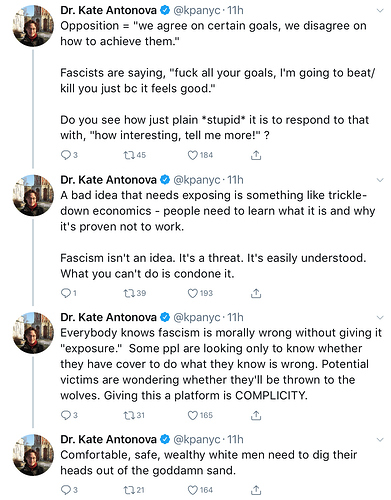The width and height of the screenshot is (391, 500).
Task: Share the trickle-down economics tweet
Action: [x=256, y=293]
